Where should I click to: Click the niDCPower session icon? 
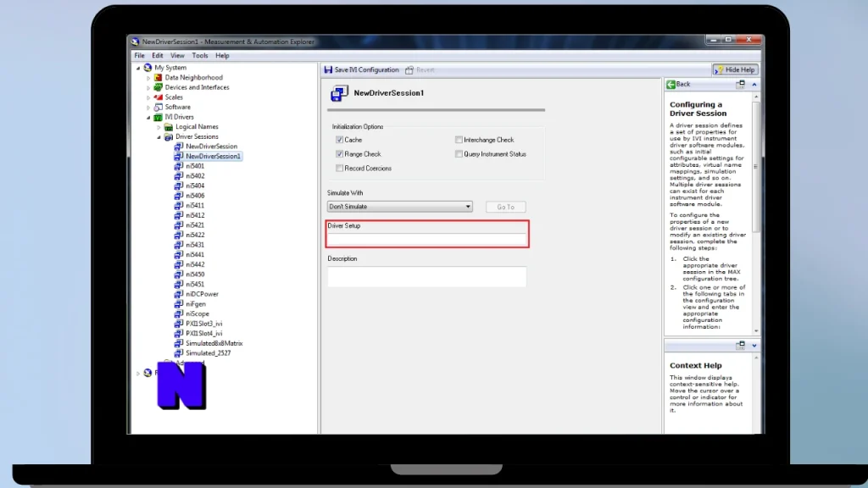pyautogui.click(x=179, y=294)
